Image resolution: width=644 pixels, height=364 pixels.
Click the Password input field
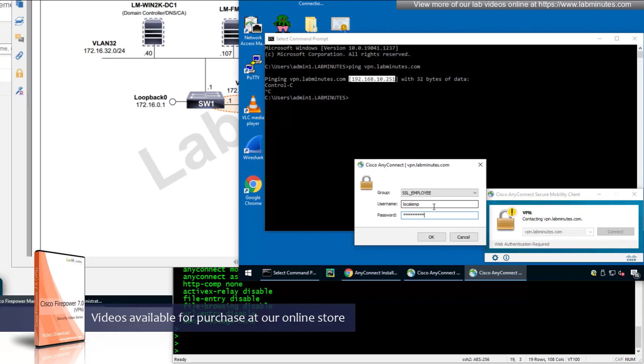[439, 215]
